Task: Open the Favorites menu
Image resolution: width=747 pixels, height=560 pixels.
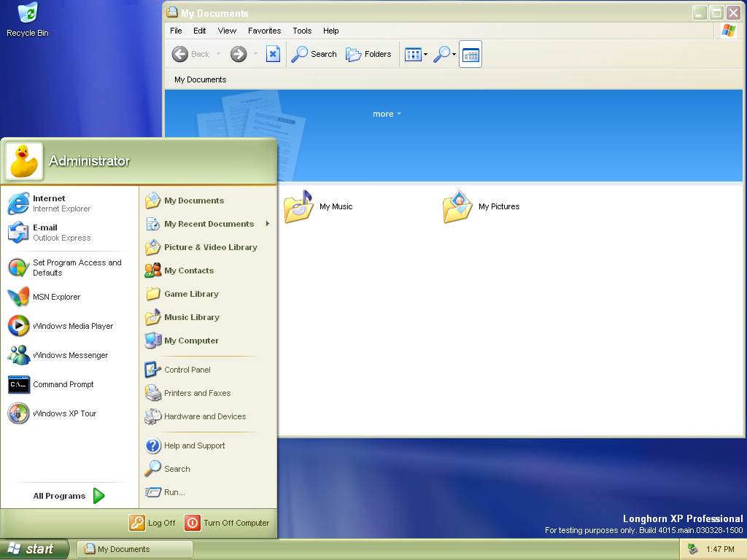Action: tap(264, 31)
